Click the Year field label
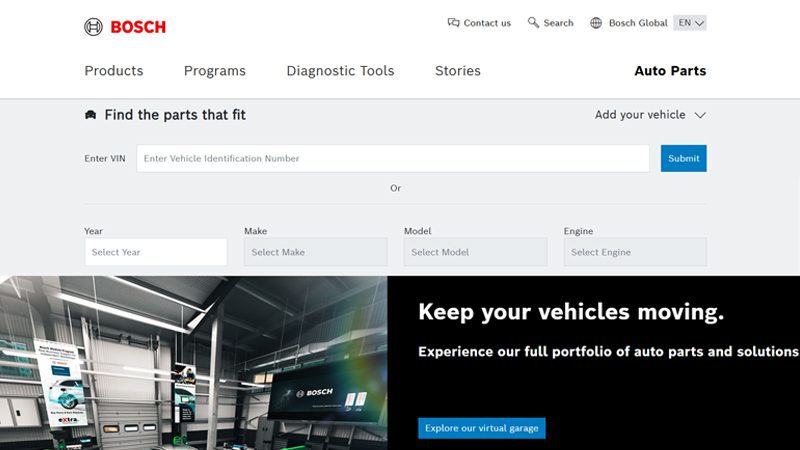Viewport: 800px width, 450px height. 93,231
